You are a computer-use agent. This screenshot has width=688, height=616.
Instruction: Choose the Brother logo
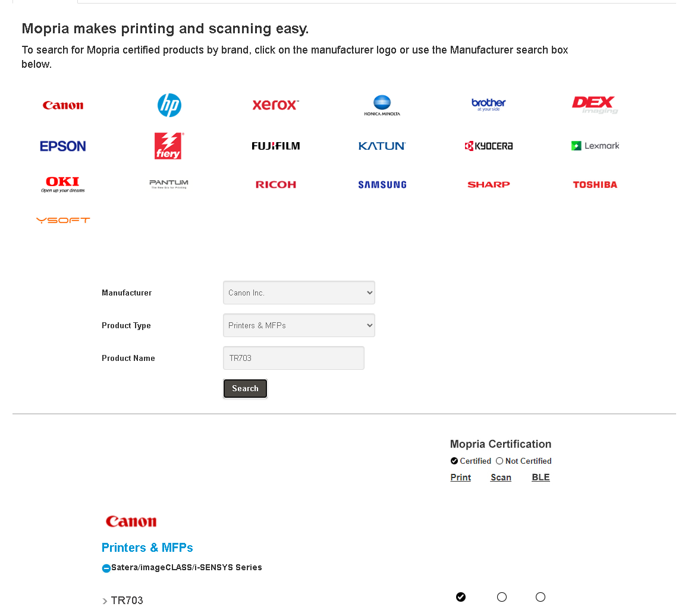pos(488,105)
